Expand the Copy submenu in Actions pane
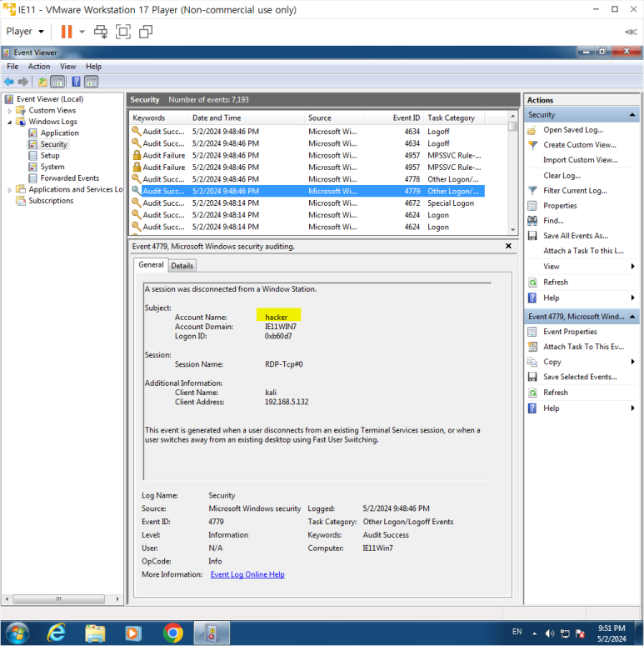Viewport: 644px width, 646px height. point(633,362)
